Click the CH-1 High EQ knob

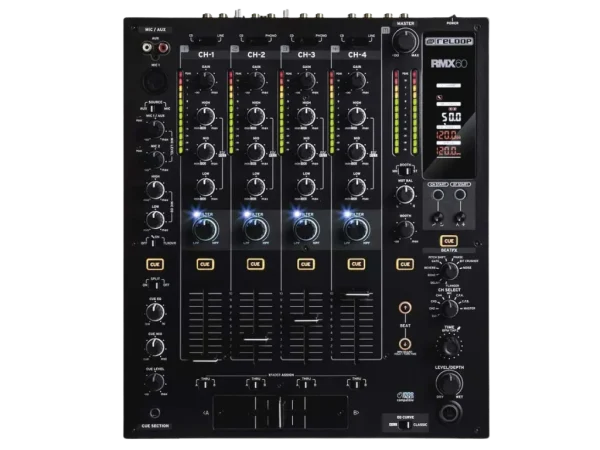tap(206, 116)
